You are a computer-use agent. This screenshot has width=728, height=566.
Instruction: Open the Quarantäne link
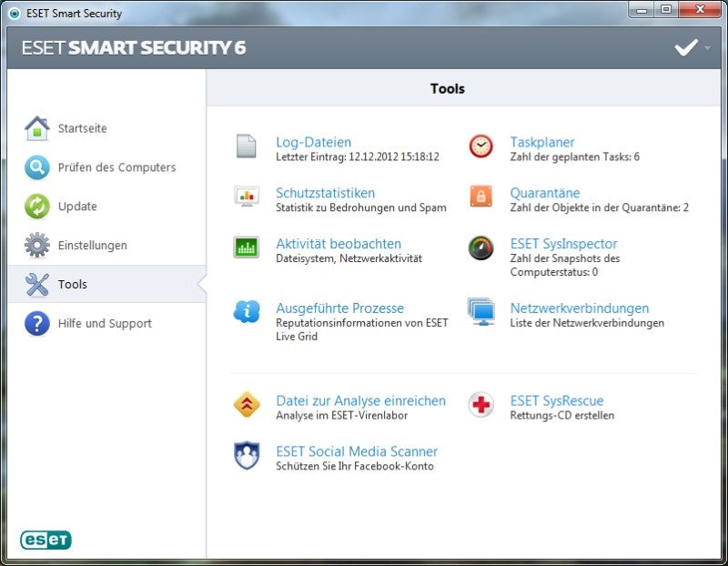coord(544,193)
